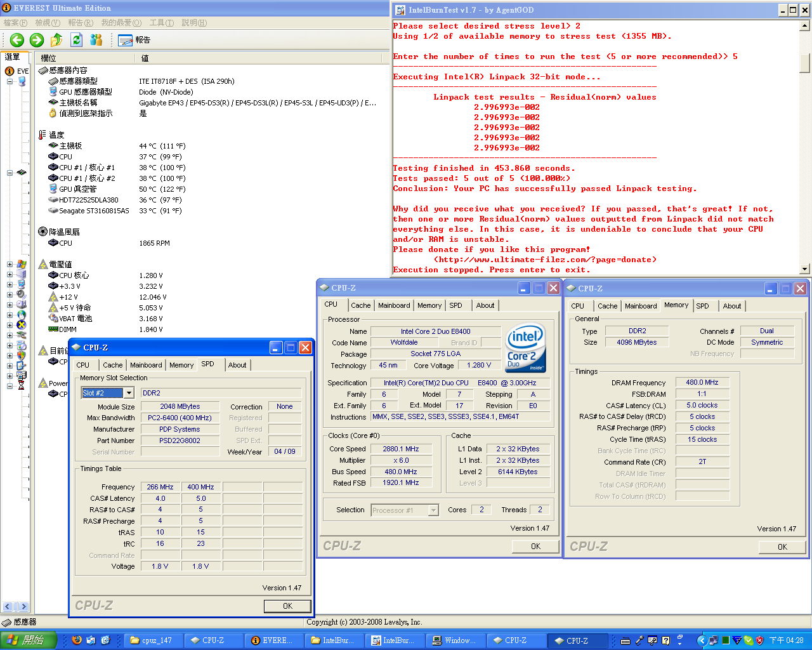The width and height of the screenshot is (812, 650).
Task: Open the 工具(T) menu in EVEREST
Action: coord(162,23)
